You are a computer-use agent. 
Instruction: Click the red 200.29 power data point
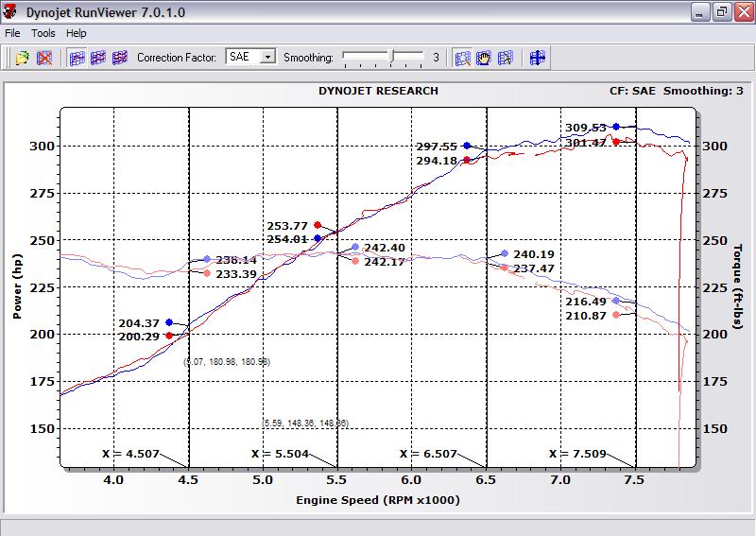169,336
